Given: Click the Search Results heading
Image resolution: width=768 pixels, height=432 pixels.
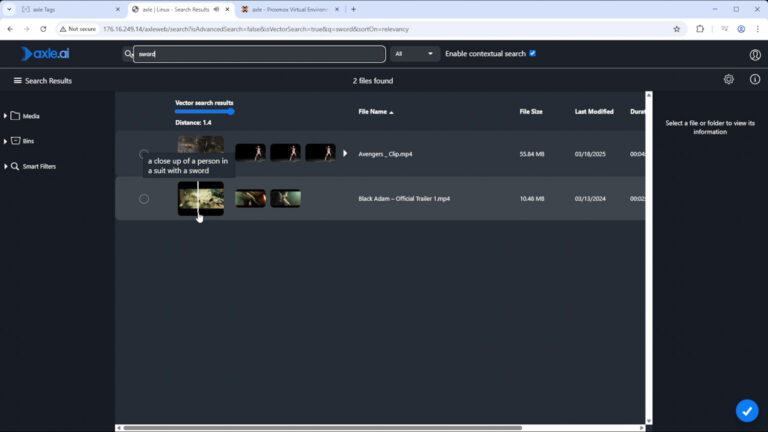Looking at the screenshot, I should [48, 81].
